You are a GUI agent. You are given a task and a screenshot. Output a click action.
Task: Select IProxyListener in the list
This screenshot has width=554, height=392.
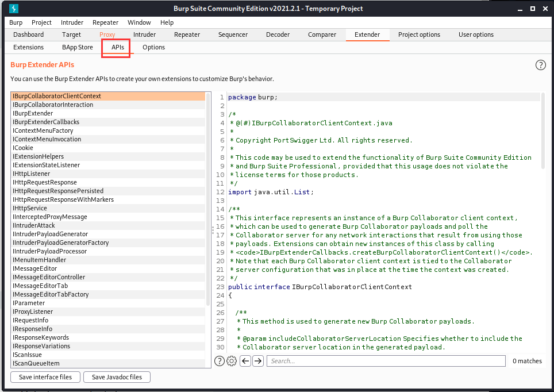(x=108, y=312)
